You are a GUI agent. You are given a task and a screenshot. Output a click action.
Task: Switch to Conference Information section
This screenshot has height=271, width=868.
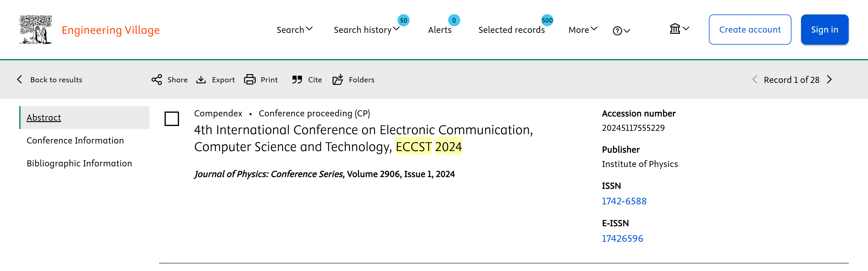point(75,140)
